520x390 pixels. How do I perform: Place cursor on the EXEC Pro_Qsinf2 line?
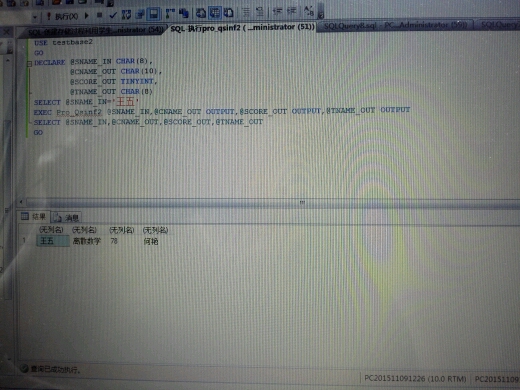coord(222,111)
